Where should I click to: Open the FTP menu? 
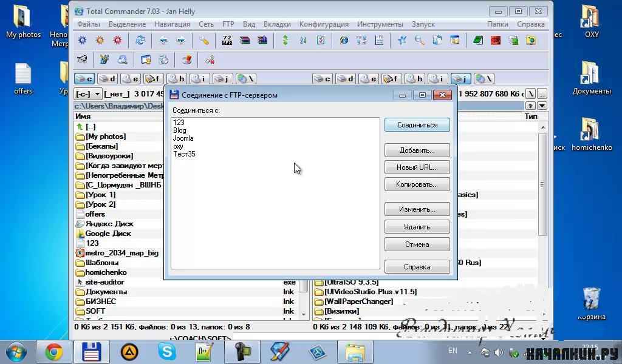tap(228, 24)
